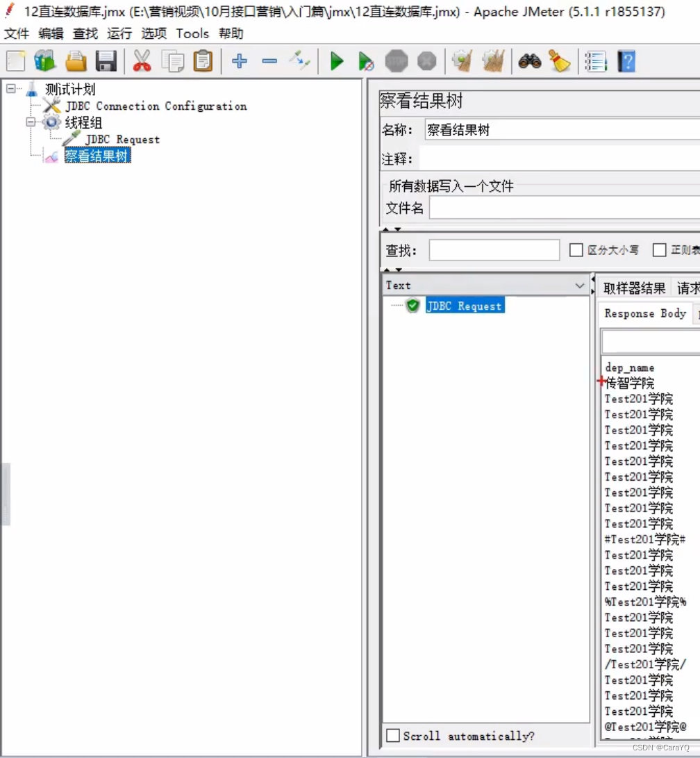Click the pipette icon of JDBC Request
Image resolution: width=700 pixels, height=758 pixels.
pyautogui.click(x=72, y=139)
